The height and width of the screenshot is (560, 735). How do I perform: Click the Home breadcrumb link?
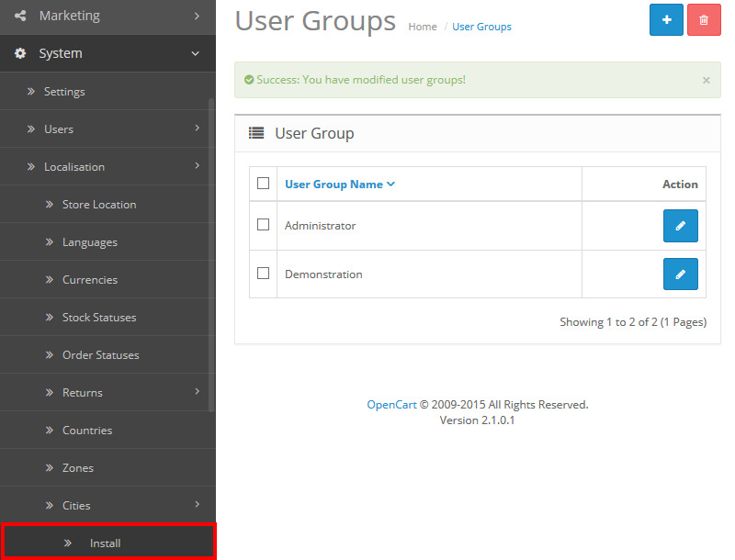coord(423,27)
